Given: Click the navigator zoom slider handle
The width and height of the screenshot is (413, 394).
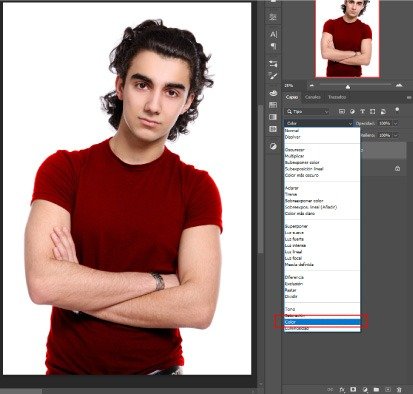Looking at the screenshot, I should 348,87.
